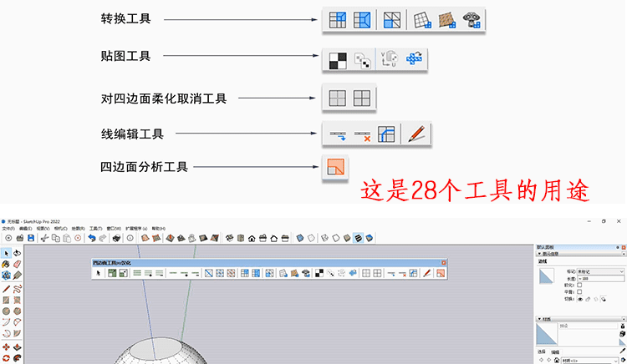Click the orange quad analysis icon in floating toolbar
The width and height of the screenshot is (627, 364).
(x=441, y=273)
